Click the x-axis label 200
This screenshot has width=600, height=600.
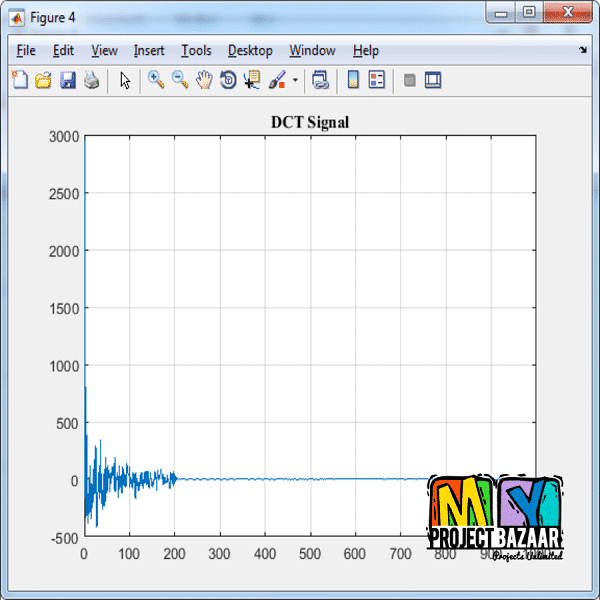(x=174, y=554)
